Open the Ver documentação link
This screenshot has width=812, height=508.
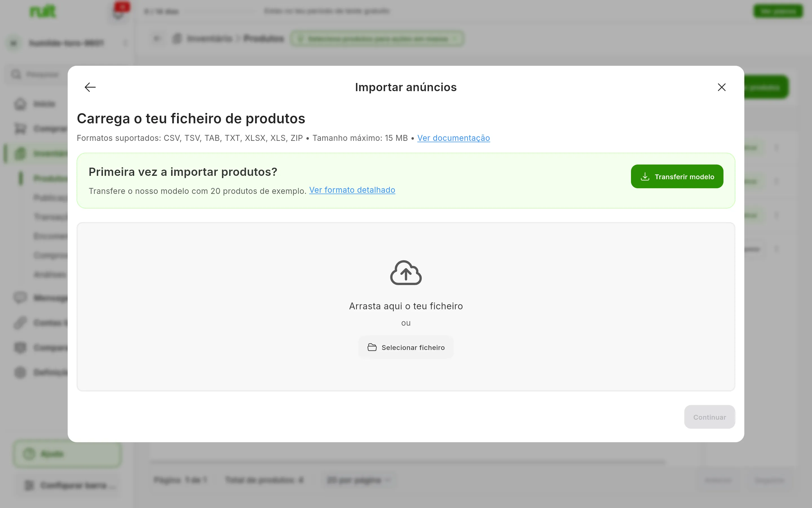[x=453, y=138]
